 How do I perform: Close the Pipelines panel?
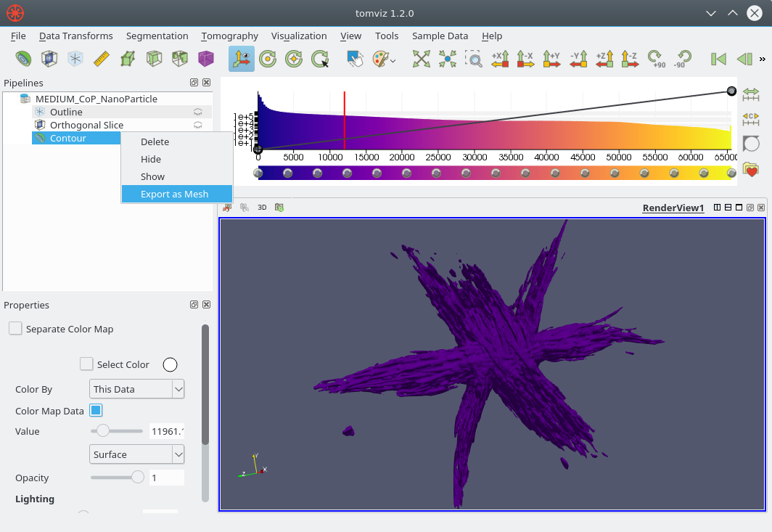(207, 82)
